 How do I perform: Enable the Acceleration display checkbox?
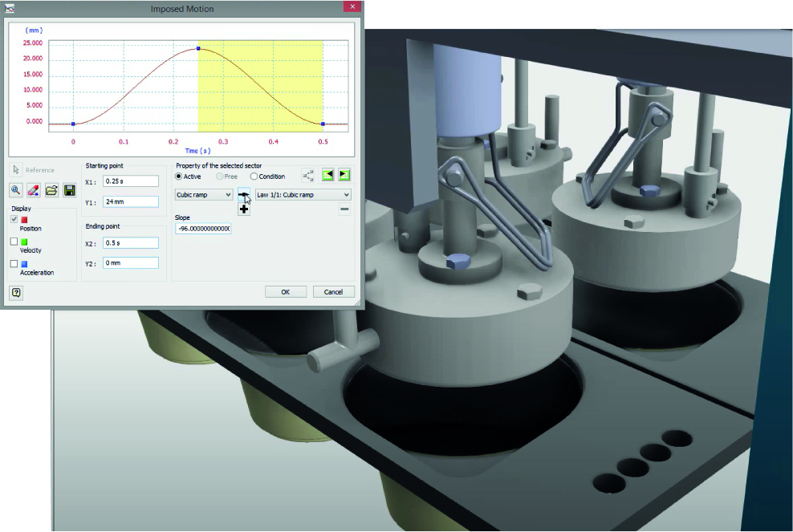(14, 263)
